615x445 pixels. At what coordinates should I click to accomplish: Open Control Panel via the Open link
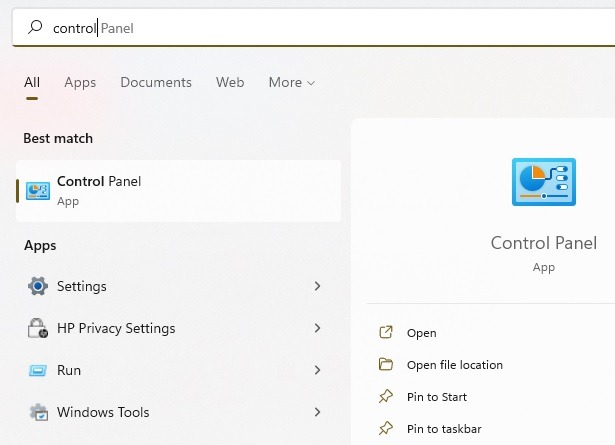pos(422,333)
